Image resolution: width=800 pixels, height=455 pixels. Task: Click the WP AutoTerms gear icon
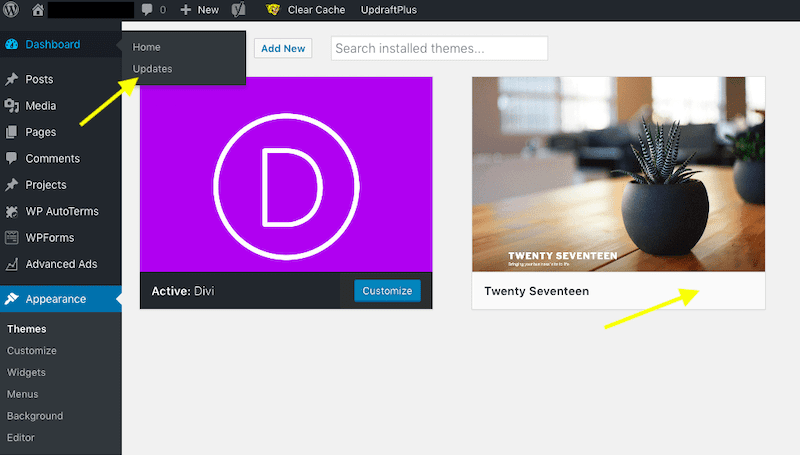pos(11,211)
